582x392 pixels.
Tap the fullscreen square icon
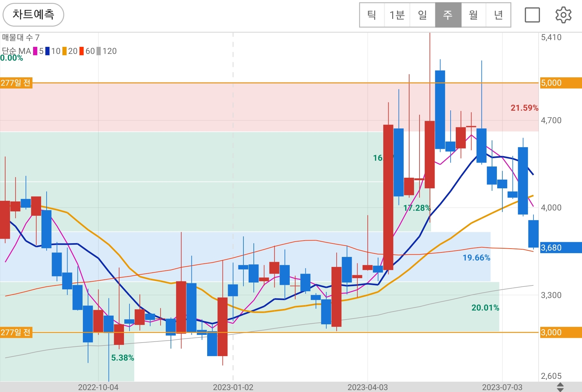click(x=532, y=15)
